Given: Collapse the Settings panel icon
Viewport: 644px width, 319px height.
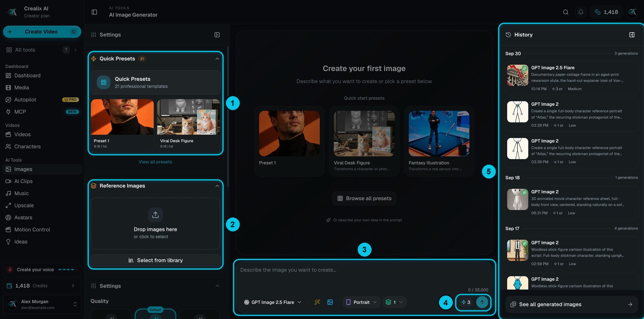Looking at the screenshot, I should point(217,35).
